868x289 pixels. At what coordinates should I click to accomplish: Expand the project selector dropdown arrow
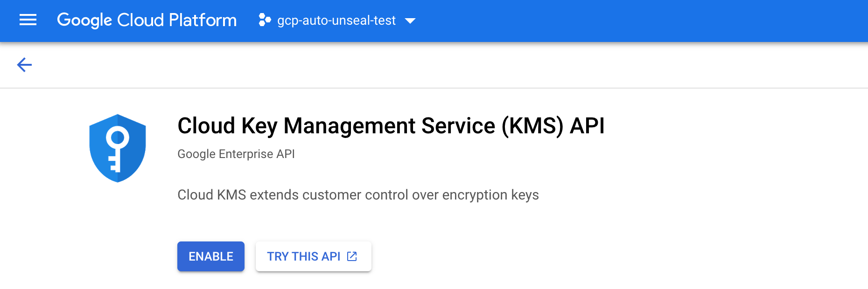(x=410, y=21)
